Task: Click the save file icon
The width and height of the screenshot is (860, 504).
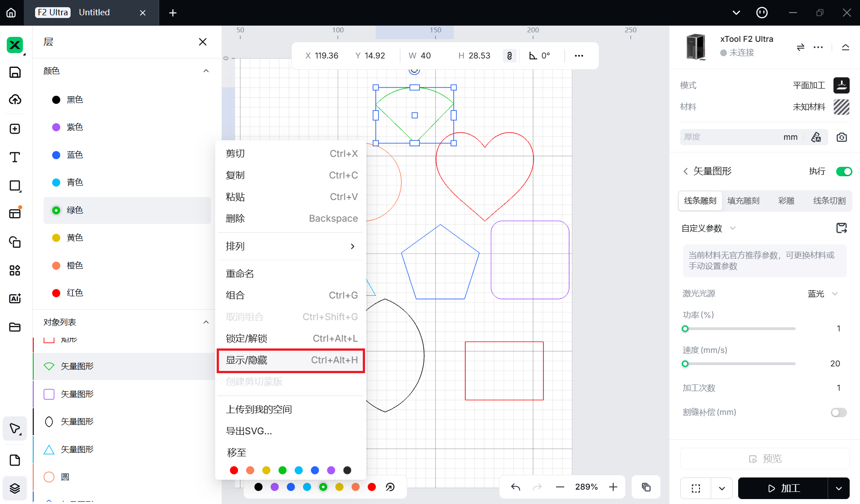Action: point(15,72)
